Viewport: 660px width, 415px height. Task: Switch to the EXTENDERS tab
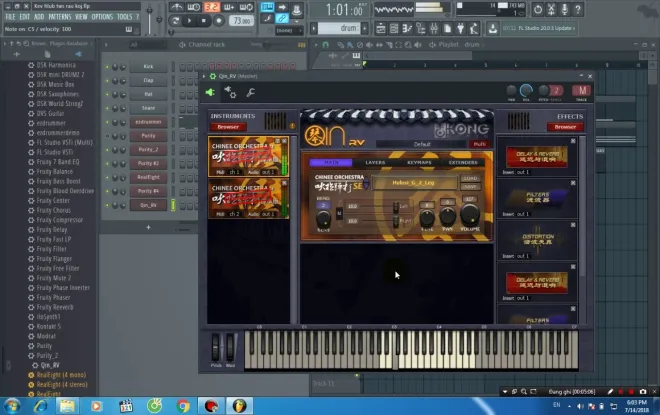(463, 162)
